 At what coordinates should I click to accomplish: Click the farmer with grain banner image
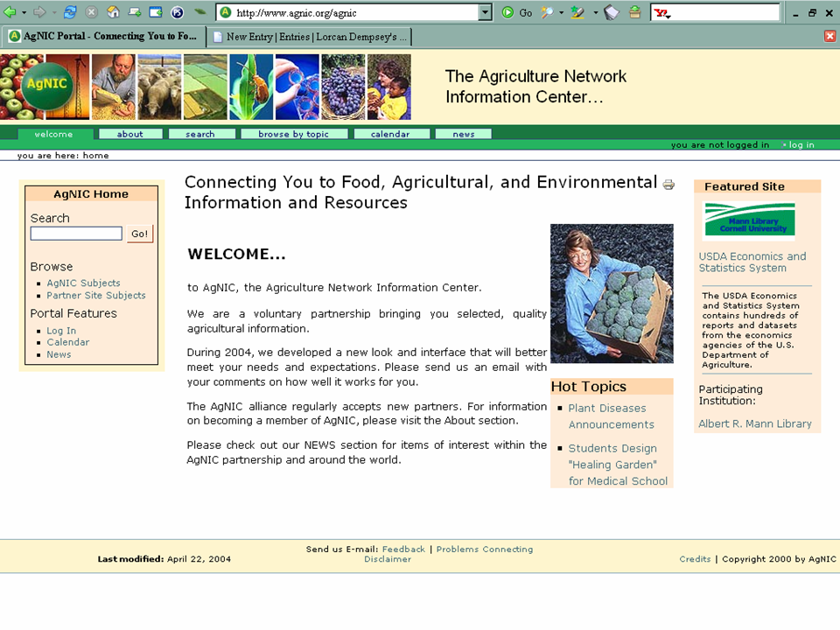point(114,87)
